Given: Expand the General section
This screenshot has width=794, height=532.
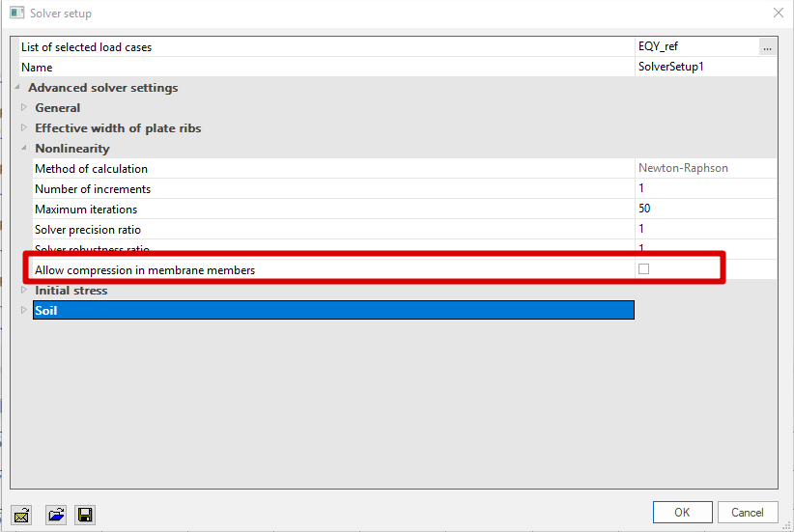Looking at the screenshot, I should (25, 108).
